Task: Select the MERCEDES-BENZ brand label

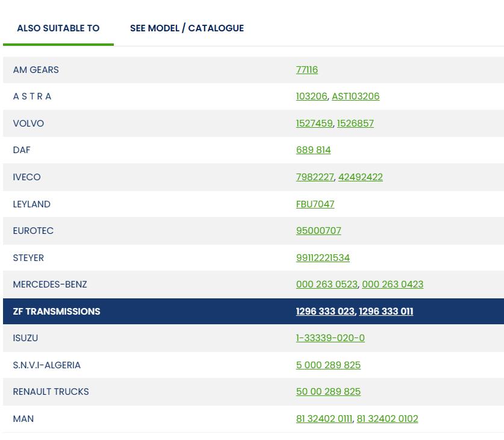Action: pos(50,284)
